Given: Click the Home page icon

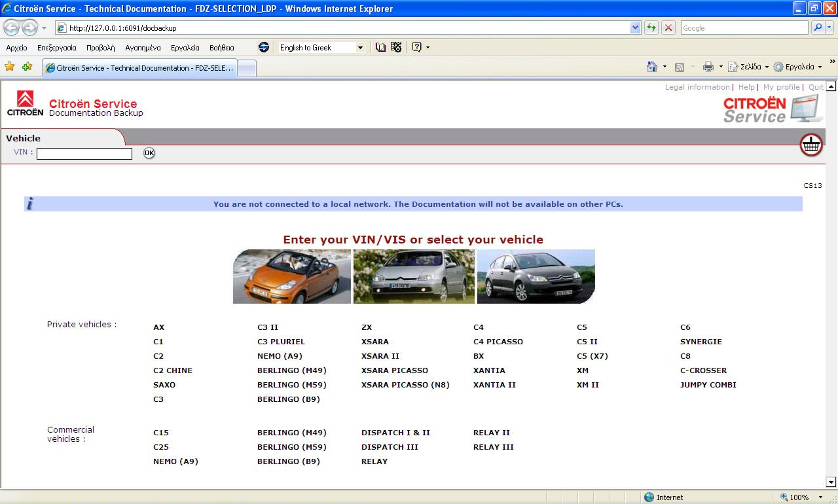Looking at the screenshot, I should click(651, 67).
